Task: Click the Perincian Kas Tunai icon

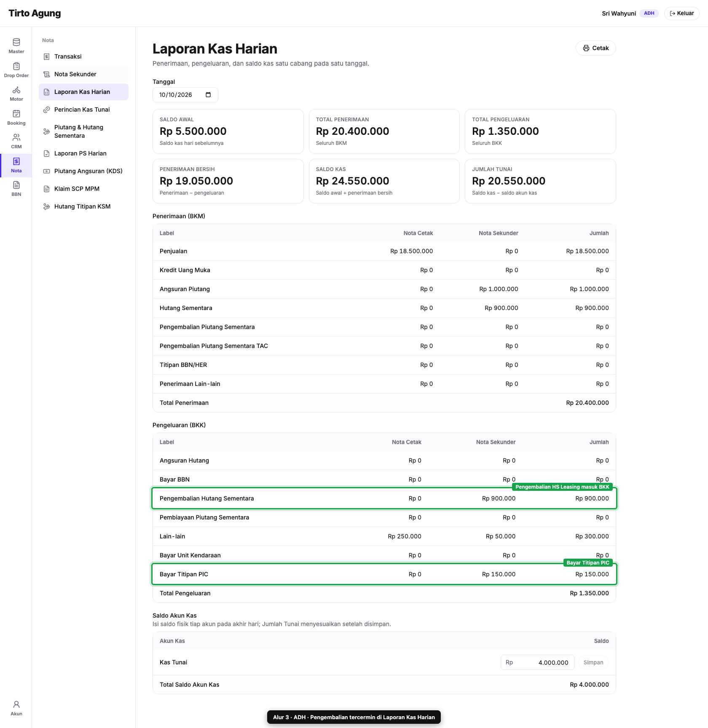Action: [47, 110]
